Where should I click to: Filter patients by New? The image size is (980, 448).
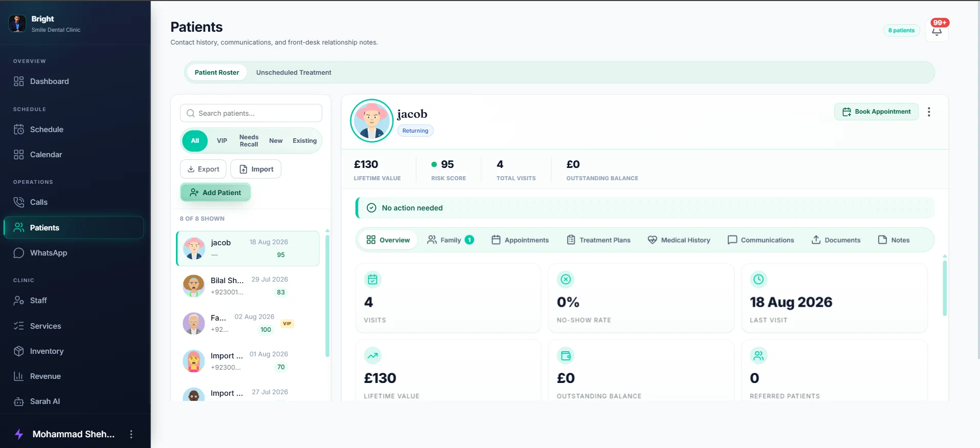(x=276, y=141)
